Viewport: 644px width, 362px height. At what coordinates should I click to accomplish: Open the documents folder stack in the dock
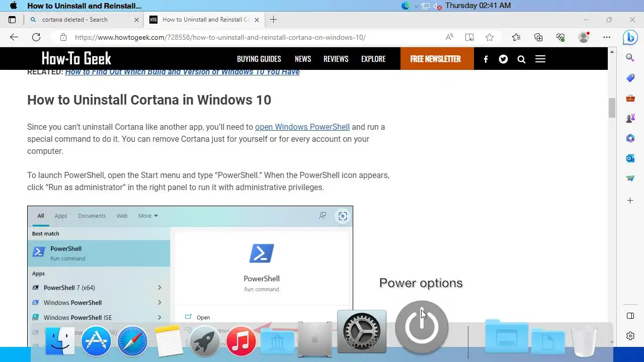547,342
